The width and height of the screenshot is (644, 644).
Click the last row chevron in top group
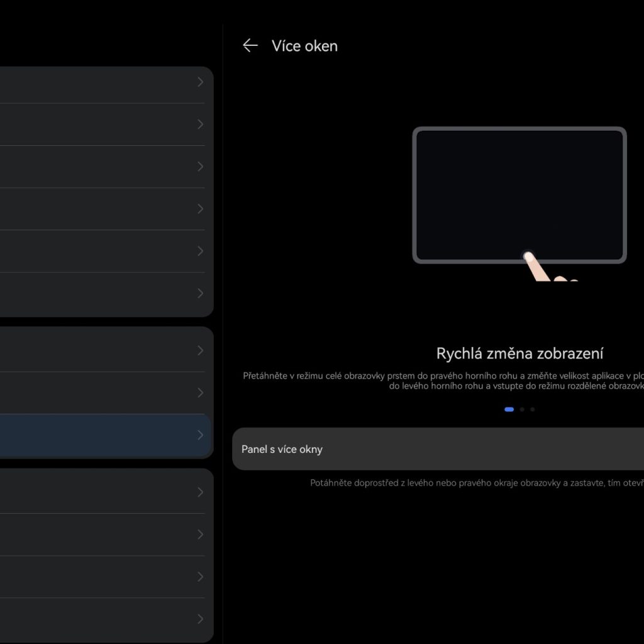(x=200, y=293)
